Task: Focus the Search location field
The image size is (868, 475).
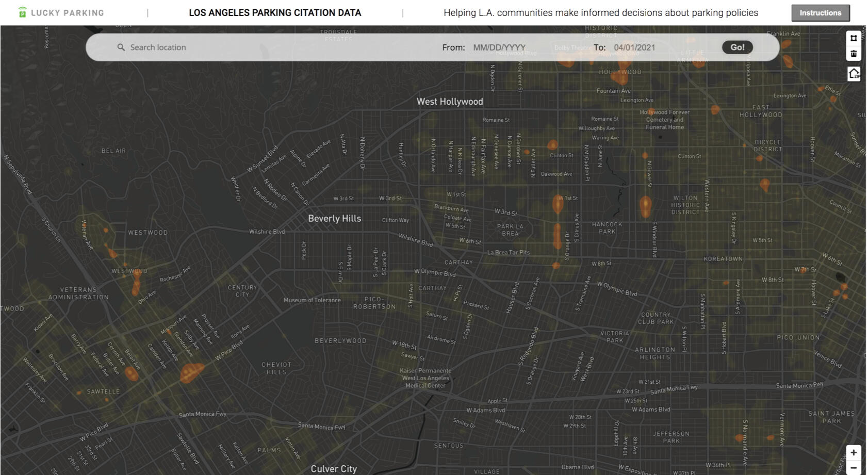Action: 258,47
